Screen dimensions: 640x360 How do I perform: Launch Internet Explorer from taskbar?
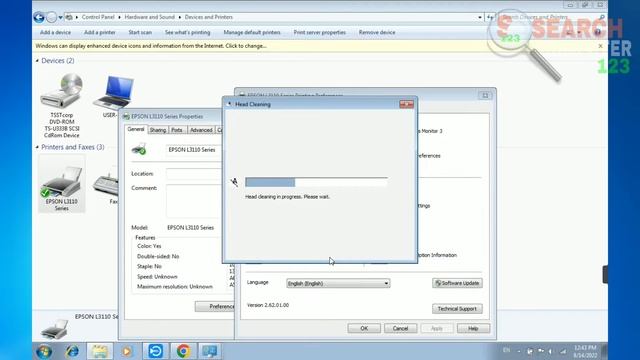point(72,351)
